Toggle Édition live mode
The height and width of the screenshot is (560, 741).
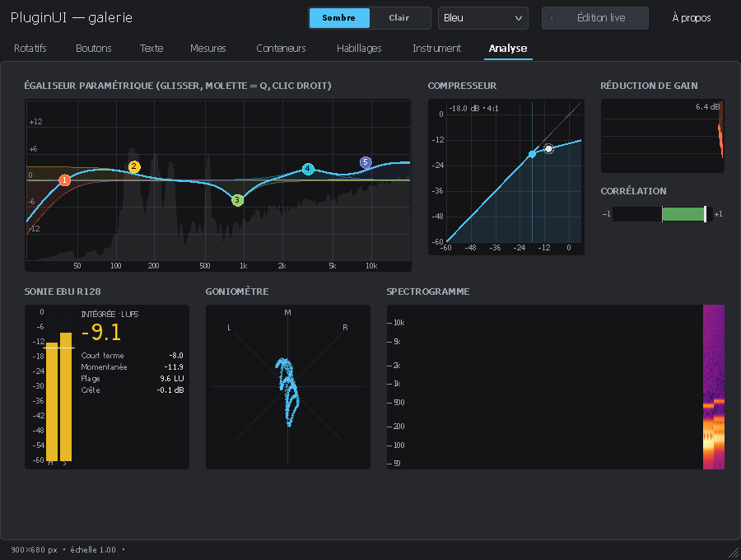[x=595, y=18]
